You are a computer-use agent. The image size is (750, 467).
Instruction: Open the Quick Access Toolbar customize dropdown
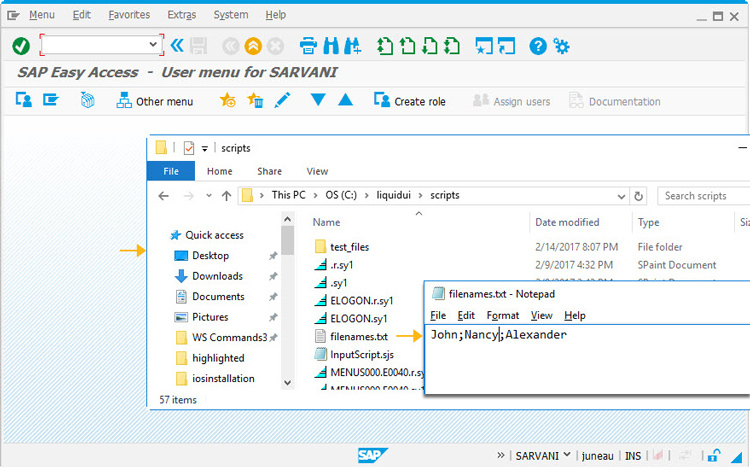(204, 148)
